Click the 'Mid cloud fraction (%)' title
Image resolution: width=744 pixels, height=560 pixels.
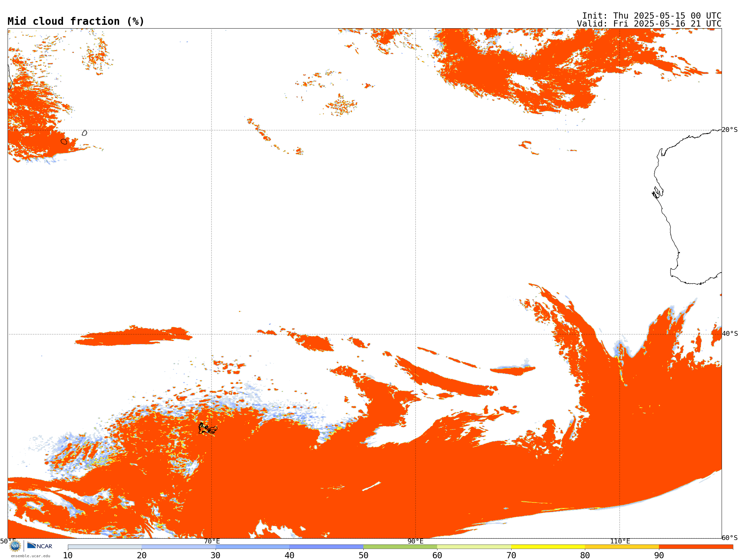tap(76, 21)
